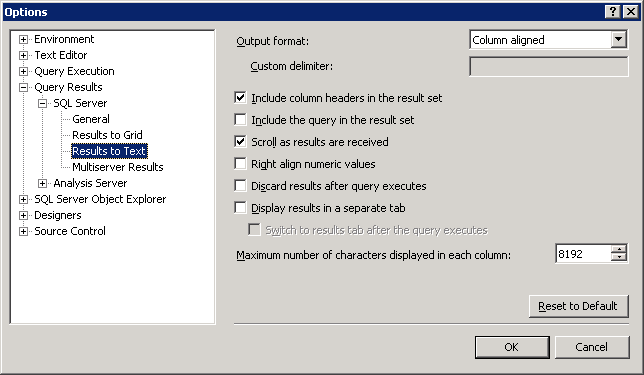Expand the Text Editor node

pyautogui.click(x=23, y=55)
